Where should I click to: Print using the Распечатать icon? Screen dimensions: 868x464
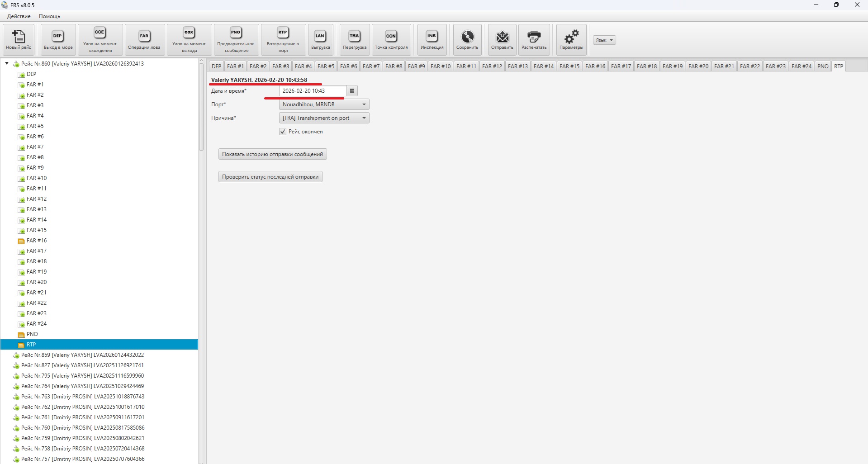[534, 40]
